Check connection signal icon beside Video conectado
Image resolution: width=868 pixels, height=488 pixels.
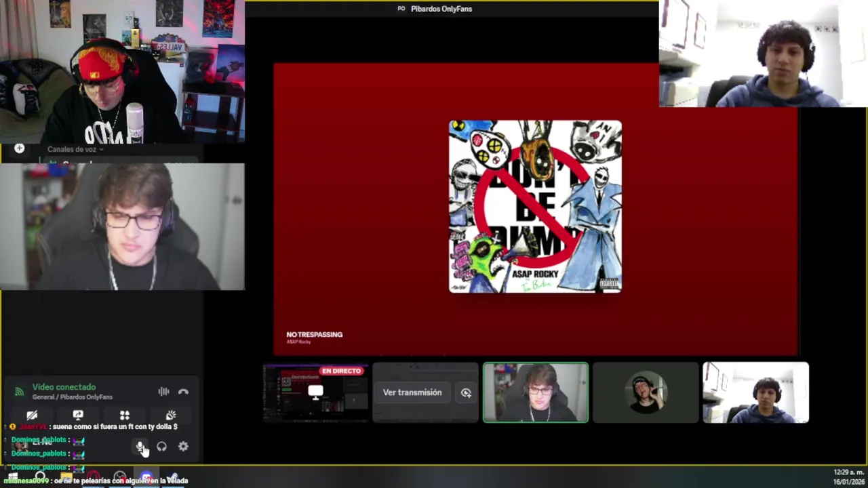(x=19, y=391)
